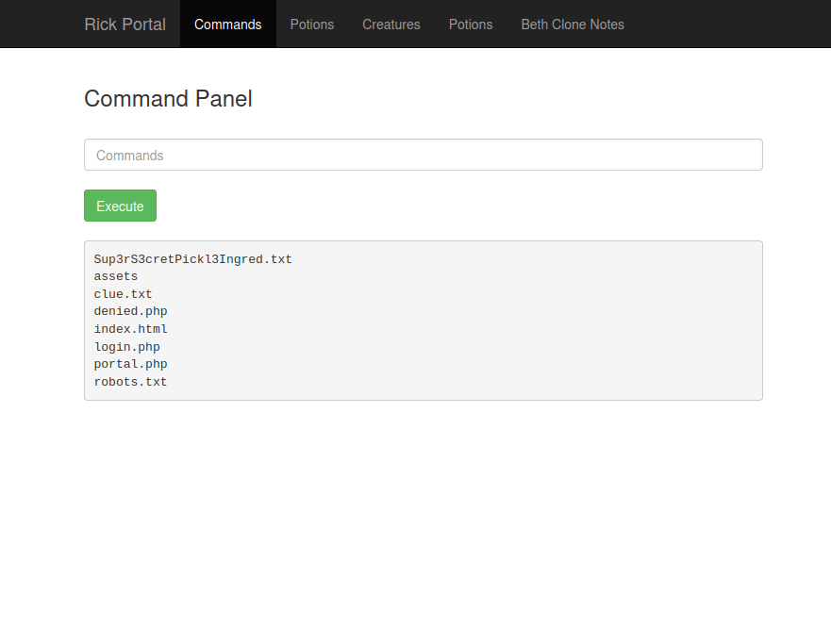Click the Command Panel heading

168,99
